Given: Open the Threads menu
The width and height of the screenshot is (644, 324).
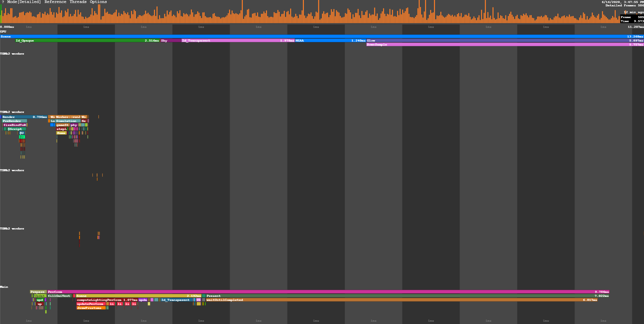Looking at the screenshot, I should click(x=78, y=2).
